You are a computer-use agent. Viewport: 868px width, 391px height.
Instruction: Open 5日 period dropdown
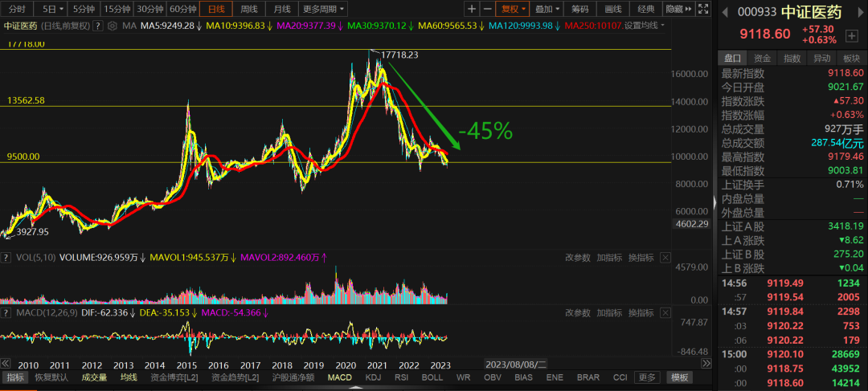(53, 9)
